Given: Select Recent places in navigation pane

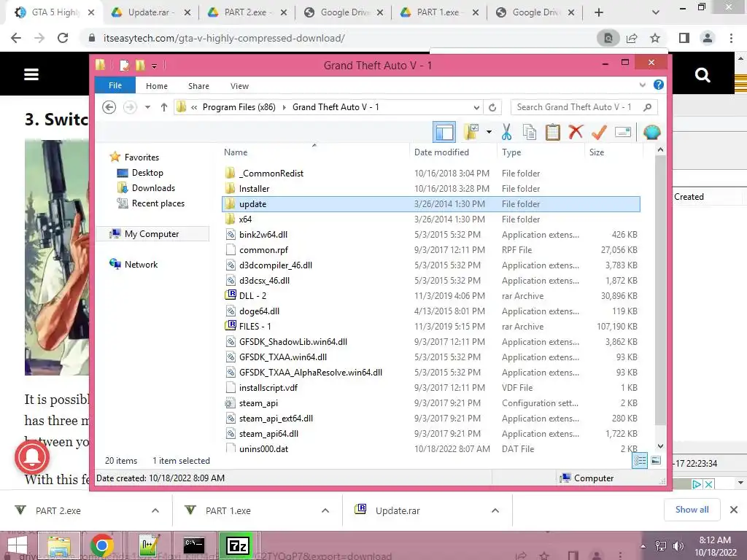Looking at the screenshot, I should click(158, 203).
